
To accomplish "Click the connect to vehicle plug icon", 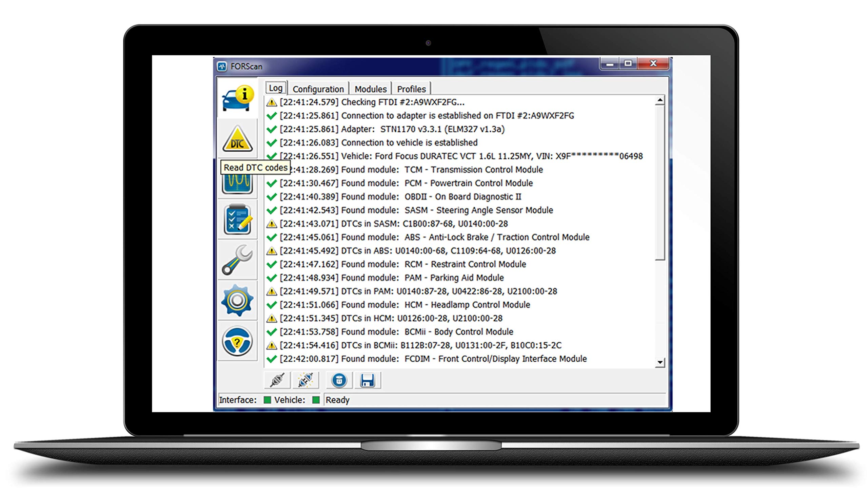I will point(277,380).
